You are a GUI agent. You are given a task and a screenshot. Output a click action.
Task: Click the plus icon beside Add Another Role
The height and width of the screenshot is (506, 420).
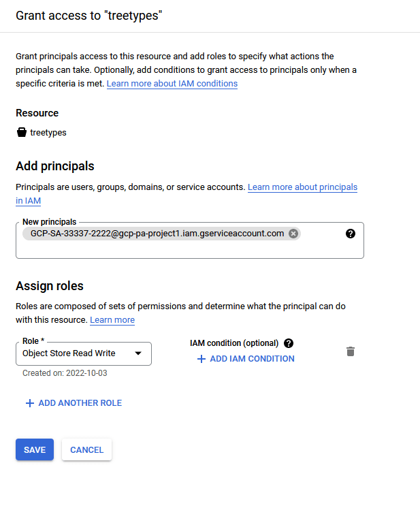29,403
